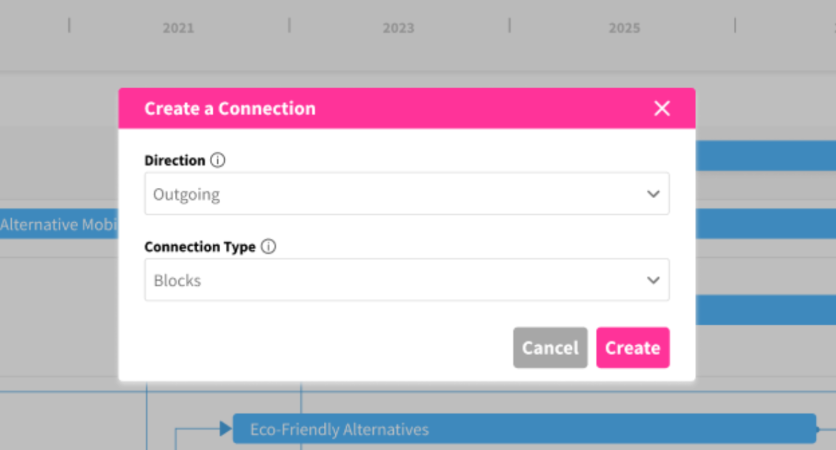Select the 2023 year marker
Image resolution: width=836 pixels, height=450 pixels.
point(398,28)
